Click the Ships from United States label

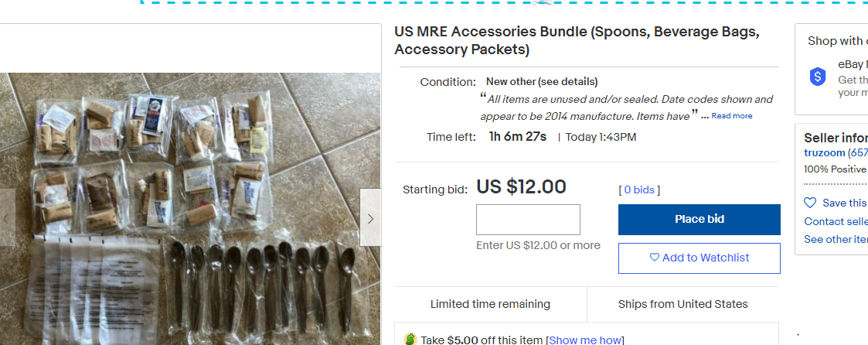682,304
